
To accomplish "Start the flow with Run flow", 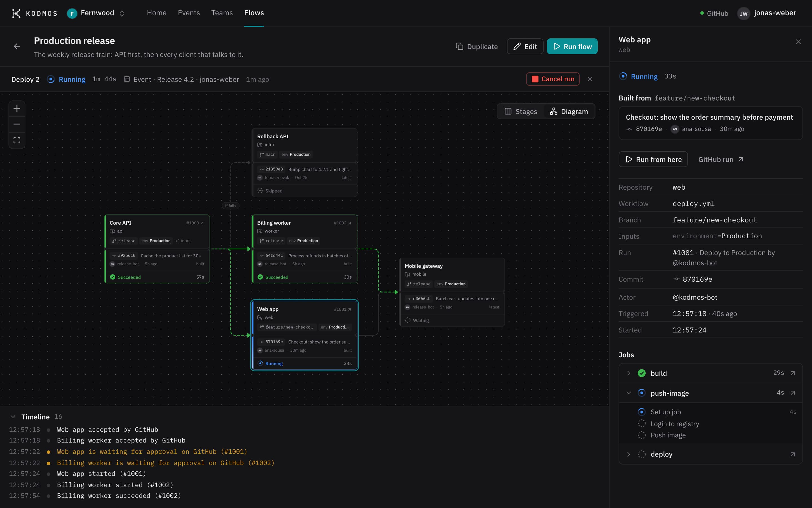I will [572, 46].
